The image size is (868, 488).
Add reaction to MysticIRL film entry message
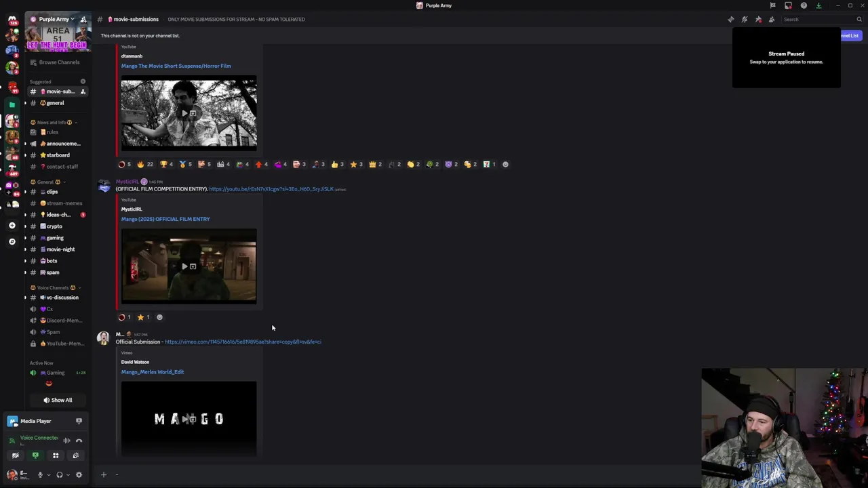pos(159,317)
